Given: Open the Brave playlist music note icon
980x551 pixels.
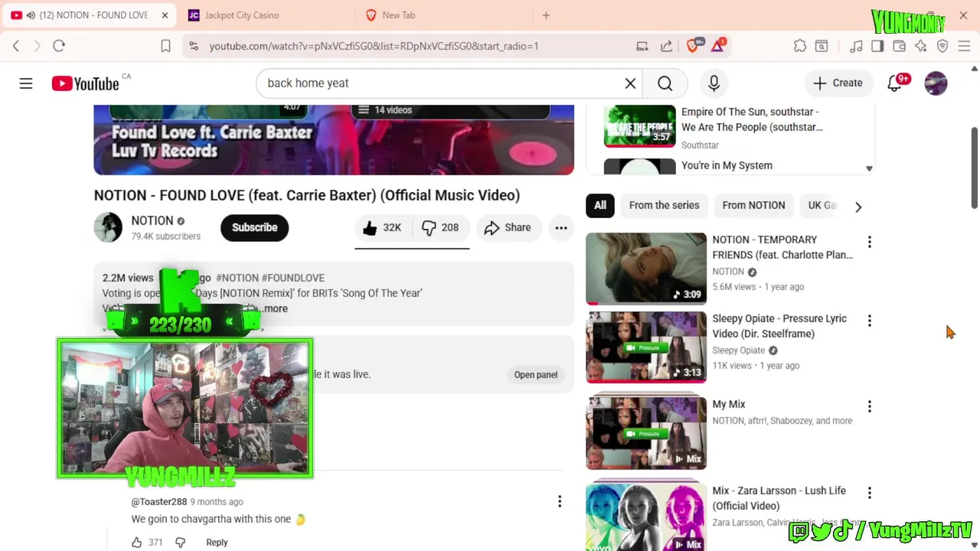Looking at the screenshot, I should [856, 46].
